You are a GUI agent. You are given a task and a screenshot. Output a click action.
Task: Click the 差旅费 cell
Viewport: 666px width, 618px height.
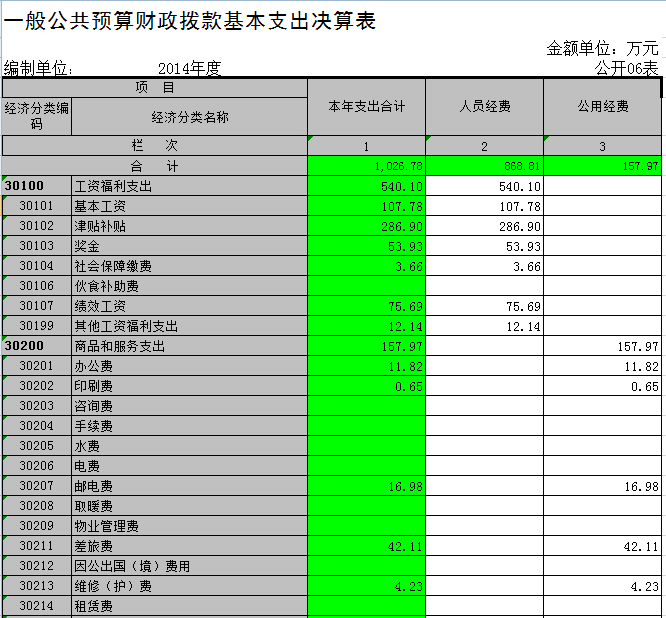pos(189,545)
